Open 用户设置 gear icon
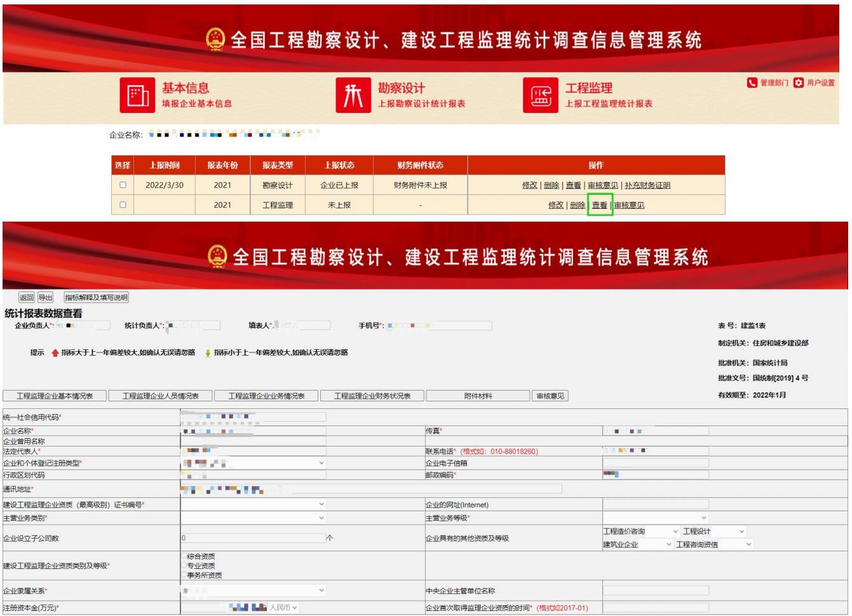 [x=799, y=83]
